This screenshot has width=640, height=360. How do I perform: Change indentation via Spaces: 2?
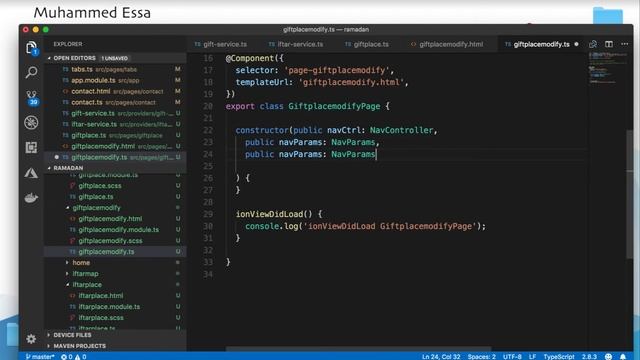[x=482, y=356]
